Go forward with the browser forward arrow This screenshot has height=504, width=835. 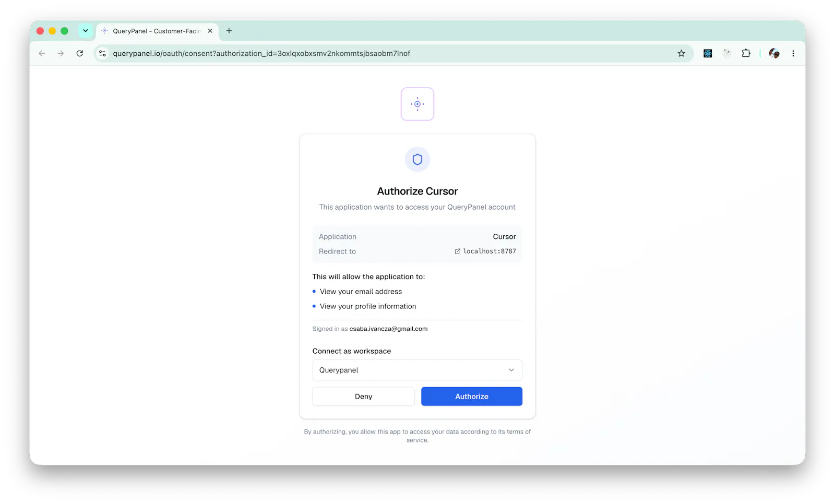(61, 53)
